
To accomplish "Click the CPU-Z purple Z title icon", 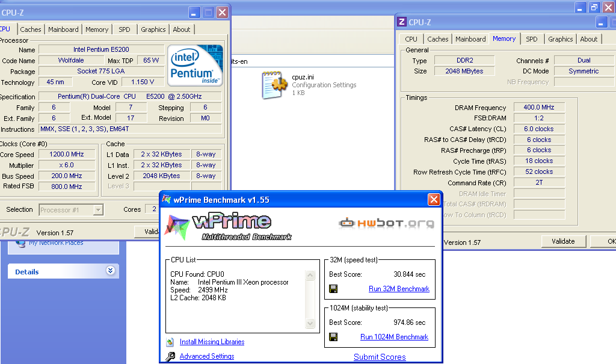I will [401, 22].
